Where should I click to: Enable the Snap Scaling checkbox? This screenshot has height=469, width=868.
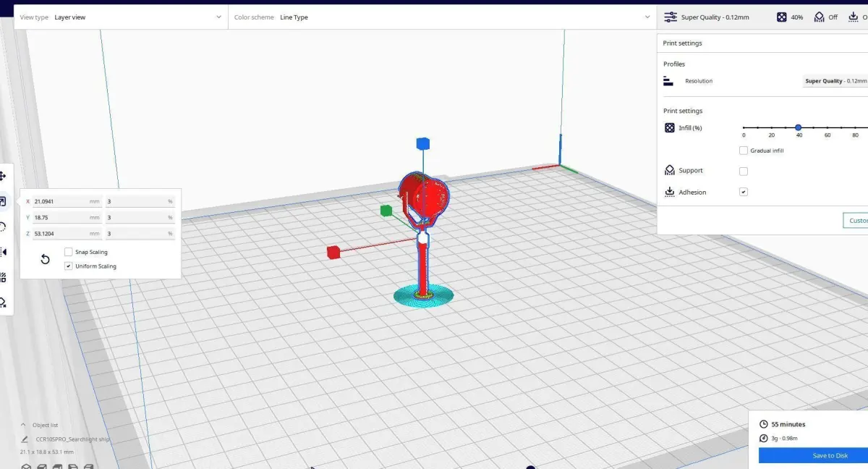[68, 252]
